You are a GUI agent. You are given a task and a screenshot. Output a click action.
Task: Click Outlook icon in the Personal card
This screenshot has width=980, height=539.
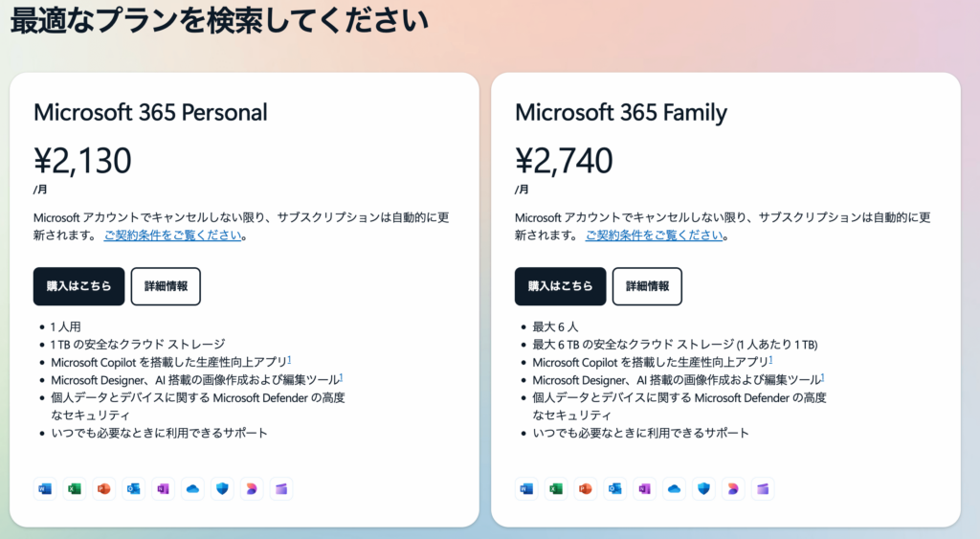(134, 489)
